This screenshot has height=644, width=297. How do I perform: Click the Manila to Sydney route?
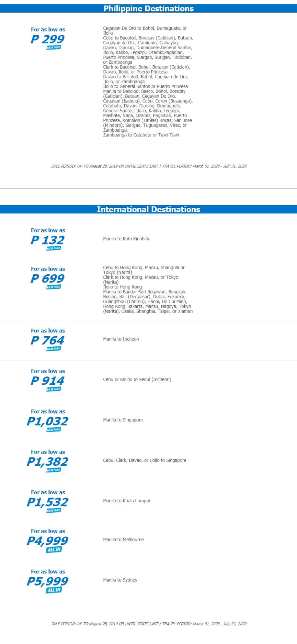(x=120, y=580)
